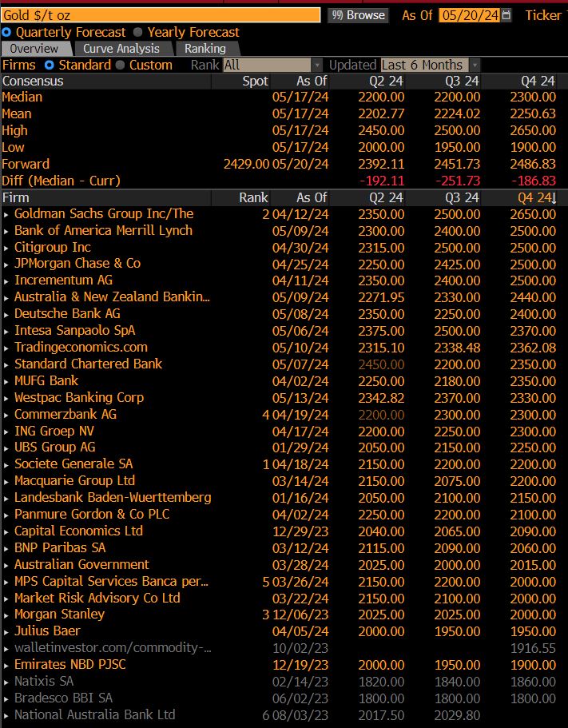
Task: Click the Gold $/t oz input field
Action: (x=161, y=15)
